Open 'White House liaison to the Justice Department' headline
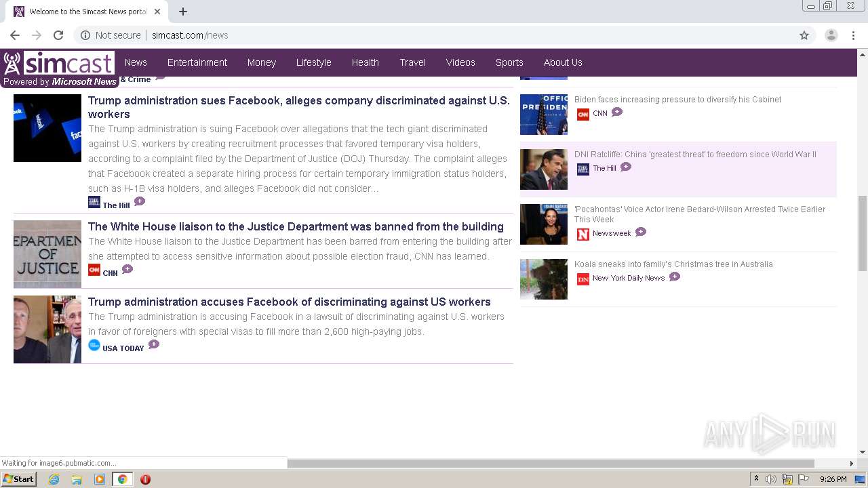Viewport: 868px width, 488px height. [296, 226]
